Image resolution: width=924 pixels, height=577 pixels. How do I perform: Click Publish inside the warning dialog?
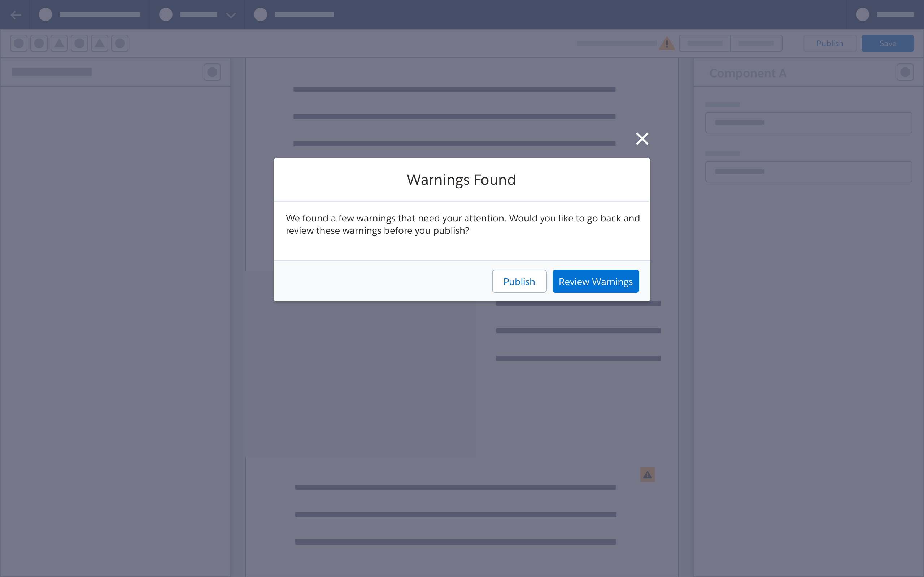[x=519, y=281]
